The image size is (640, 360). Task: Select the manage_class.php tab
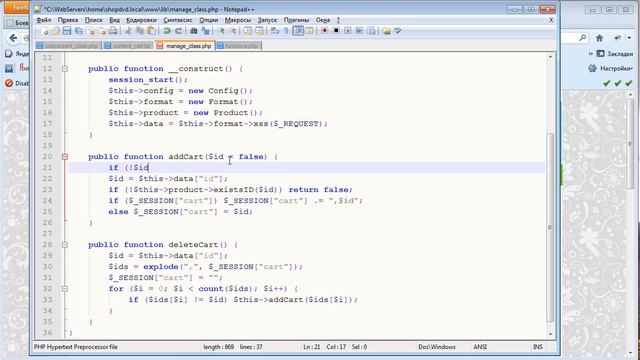point(185,46)
